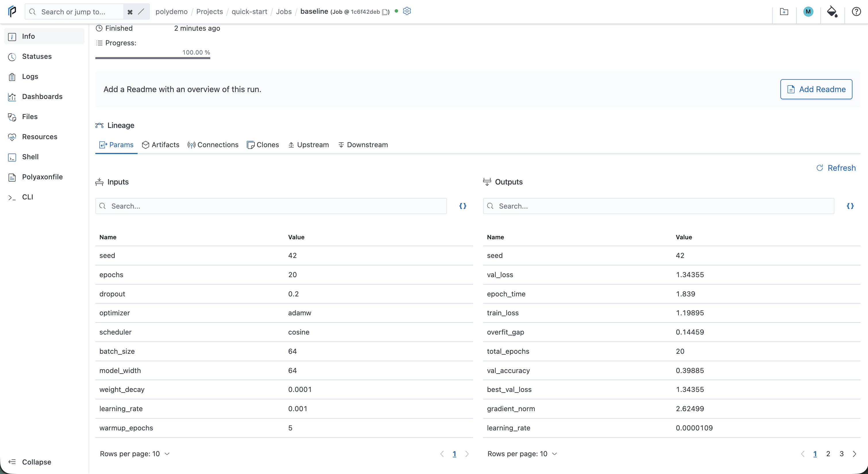The height and width of the screenshot is (474, 868).
Task: Switch to the Clones tab
Action: tap(263, 145)
